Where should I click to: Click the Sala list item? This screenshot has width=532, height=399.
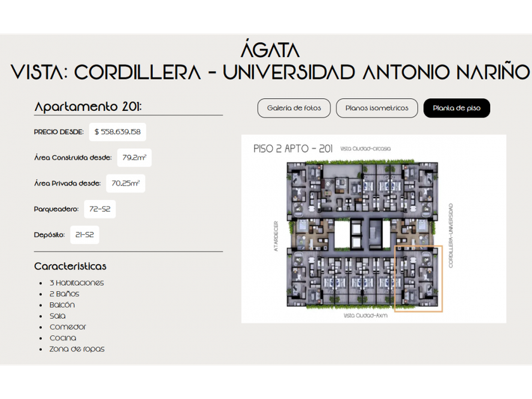pyautogui.click(x=58, y=316)
